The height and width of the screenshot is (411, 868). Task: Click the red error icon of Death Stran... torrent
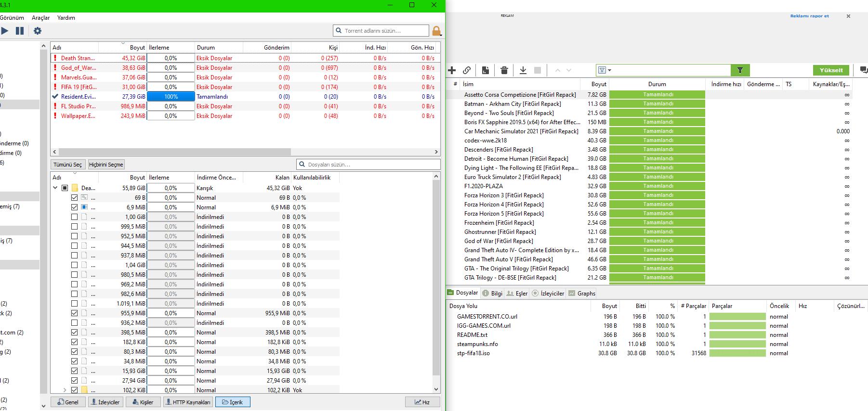point(55,58)
